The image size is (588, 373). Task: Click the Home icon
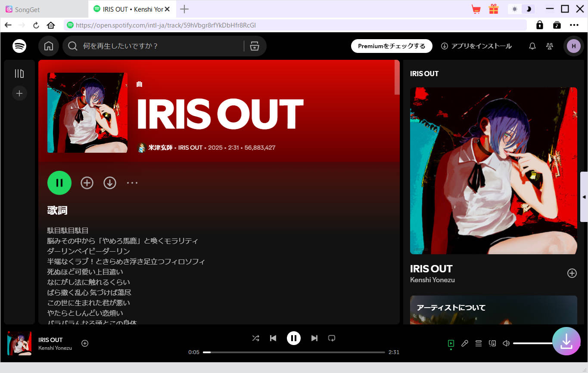coord(48,46)
